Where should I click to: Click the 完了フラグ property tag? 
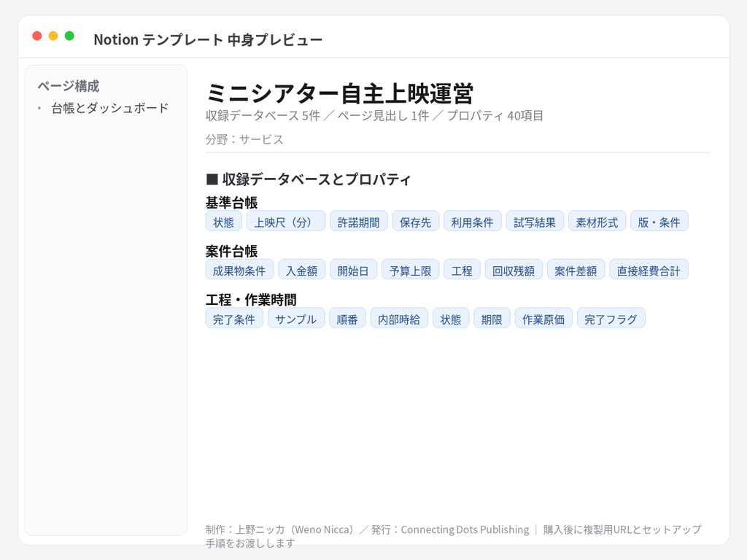tap(611, 319)
